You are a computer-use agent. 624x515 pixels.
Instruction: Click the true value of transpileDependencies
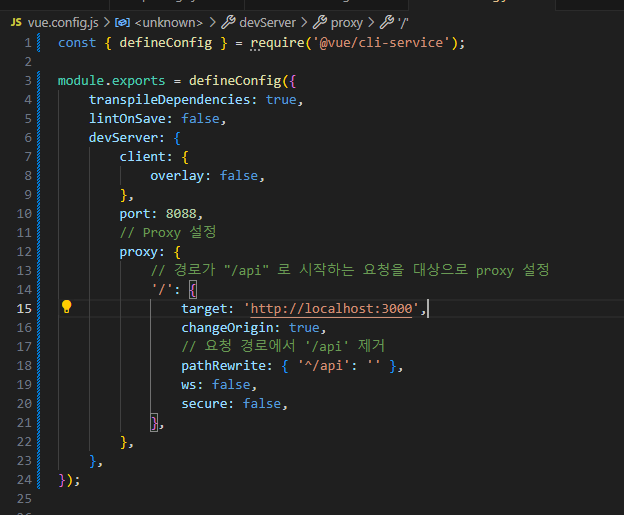click(281, 99)
